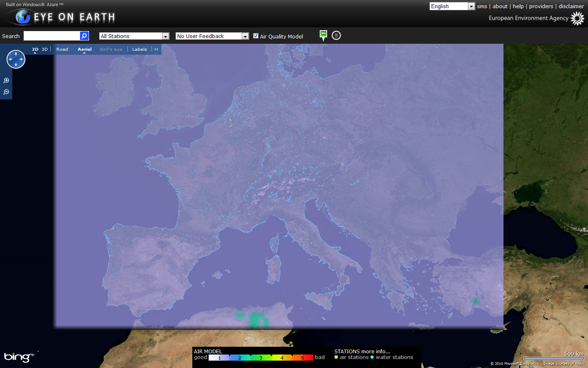
Task: Click inside the Search text field
Action: point(51,36)
